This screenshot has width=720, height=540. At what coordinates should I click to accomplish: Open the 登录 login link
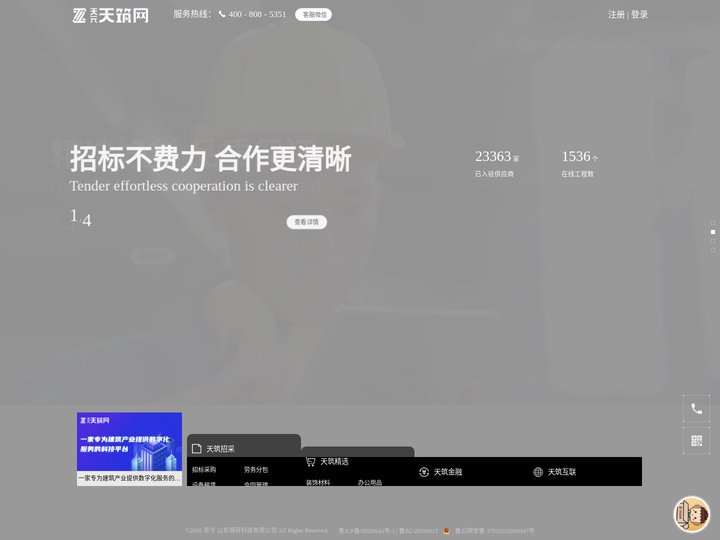(639, 15)
